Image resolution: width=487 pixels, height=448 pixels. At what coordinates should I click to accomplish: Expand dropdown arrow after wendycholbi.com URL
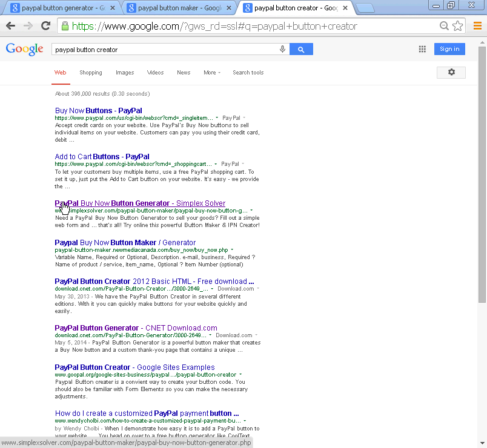coord(245,421)
